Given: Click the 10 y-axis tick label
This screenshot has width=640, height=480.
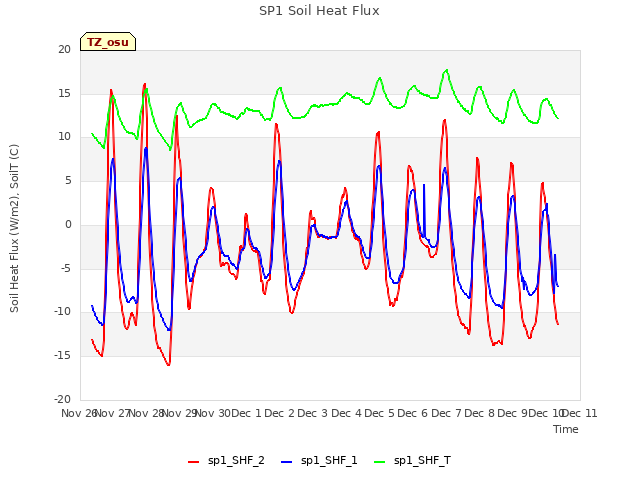Looking at the screenshot, I should (x=64, y=137).
